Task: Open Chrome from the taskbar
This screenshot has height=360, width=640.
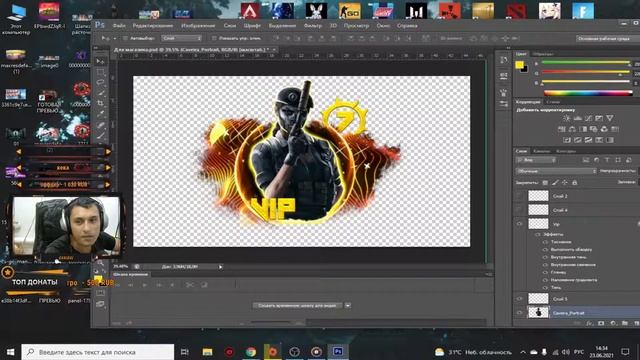Action: click(x=251, y=352)
